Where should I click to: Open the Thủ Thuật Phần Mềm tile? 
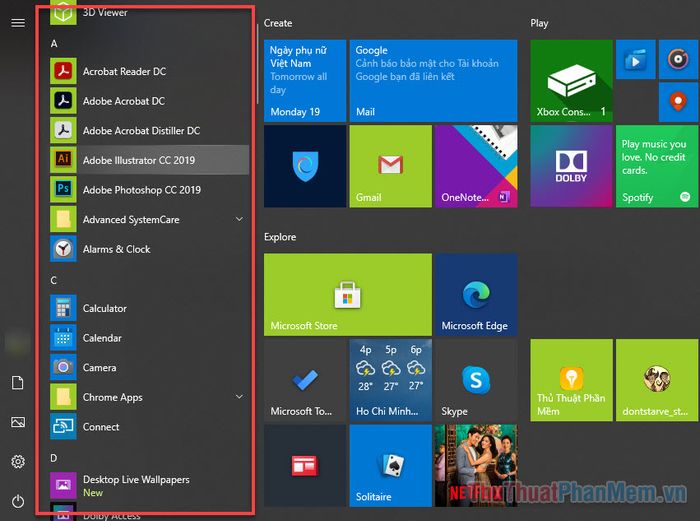pyautogui.click(x=571, y=380)
